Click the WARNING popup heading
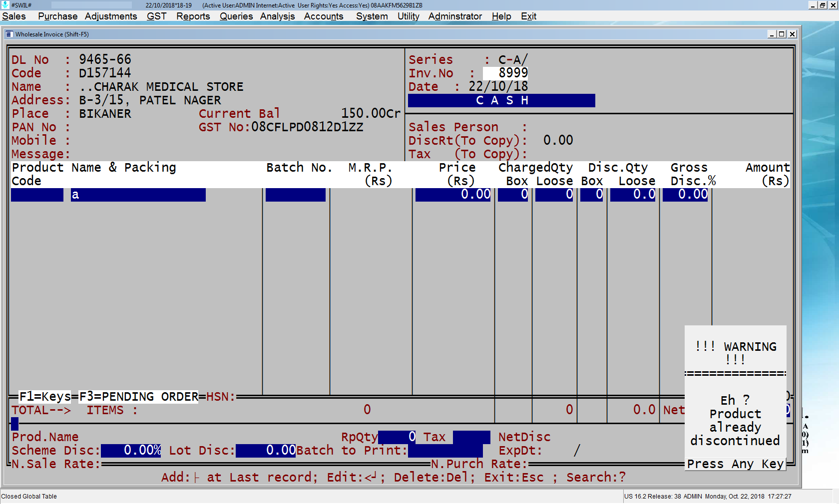Screen dimensions: 839x504 735,353
